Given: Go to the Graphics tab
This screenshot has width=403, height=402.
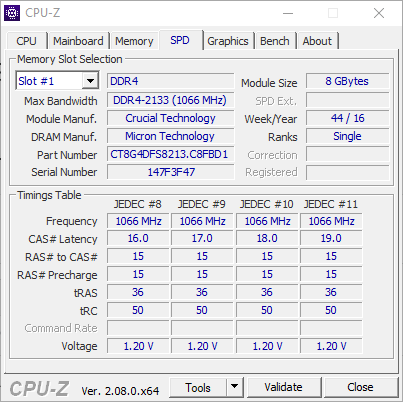Looking at the screenshot, I should (x=228, y=41).
